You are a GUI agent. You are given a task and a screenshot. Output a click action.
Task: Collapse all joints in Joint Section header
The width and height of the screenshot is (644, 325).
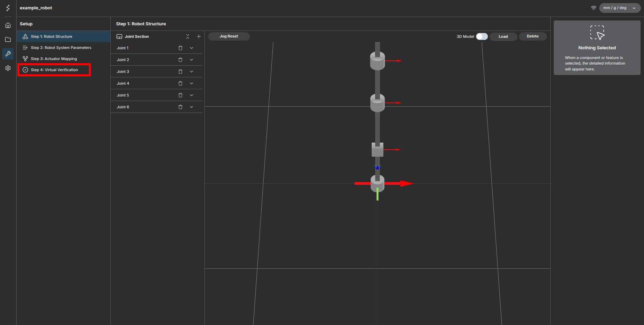188,36
